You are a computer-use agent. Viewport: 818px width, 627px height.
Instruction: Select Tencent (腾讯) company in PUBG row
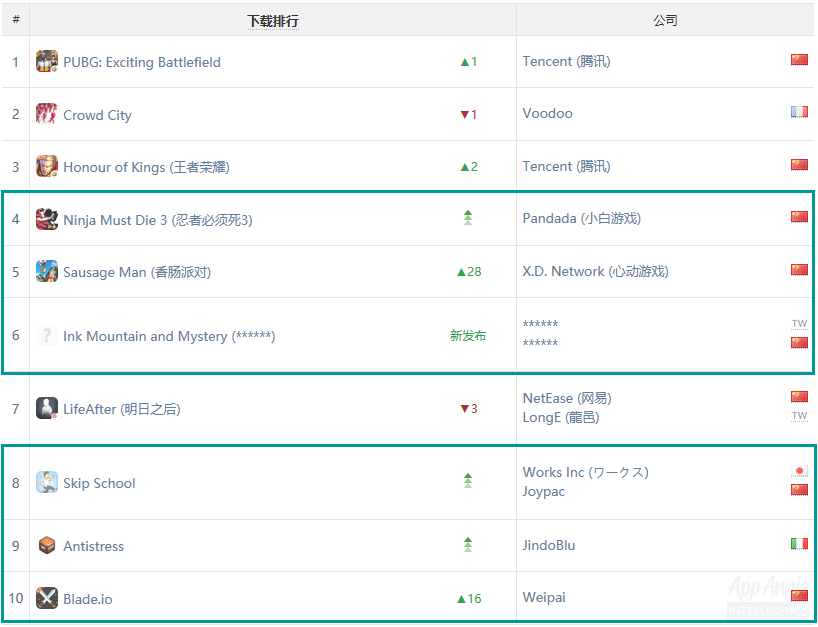pyautogui.click(x=567, y=61)
